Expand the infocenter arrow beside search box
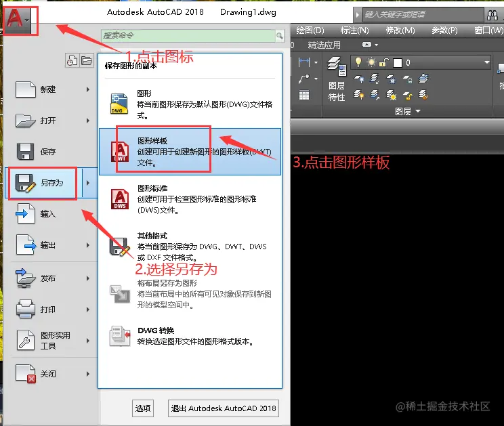 357,15
